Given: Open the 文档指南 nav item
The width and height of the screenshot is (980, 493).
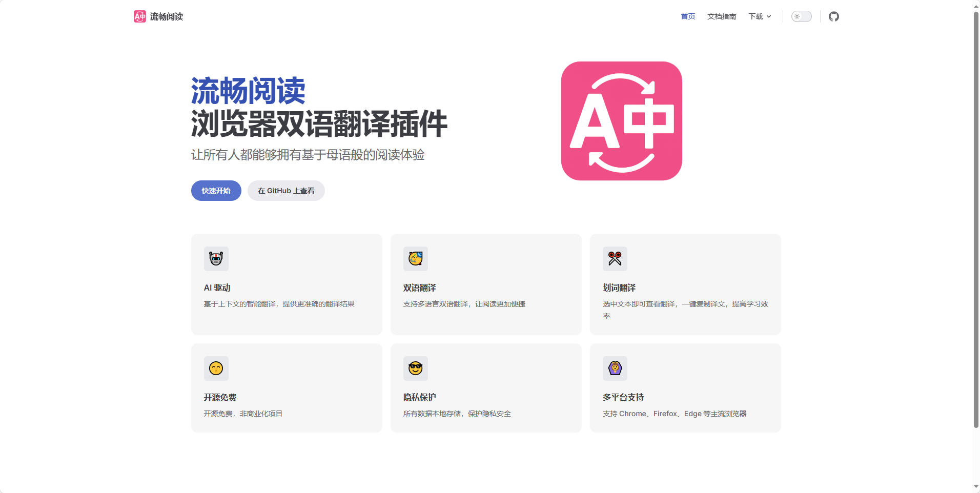Looking at the screenshot, I should (x=721, y=16).
